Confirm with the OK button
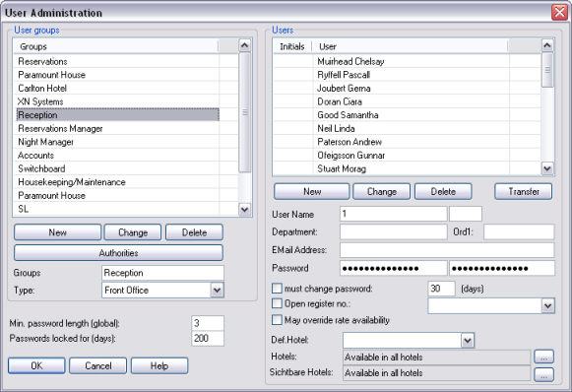Viewport: 572px width, 392px height. [x=36, y=365]
